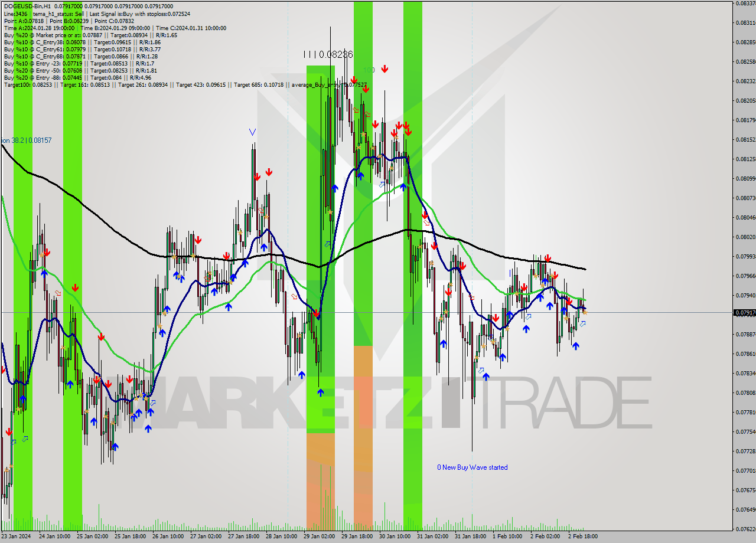Click the blue 'V' wave marker label
This screenshot has height=543, width=756.
point(252,132)
